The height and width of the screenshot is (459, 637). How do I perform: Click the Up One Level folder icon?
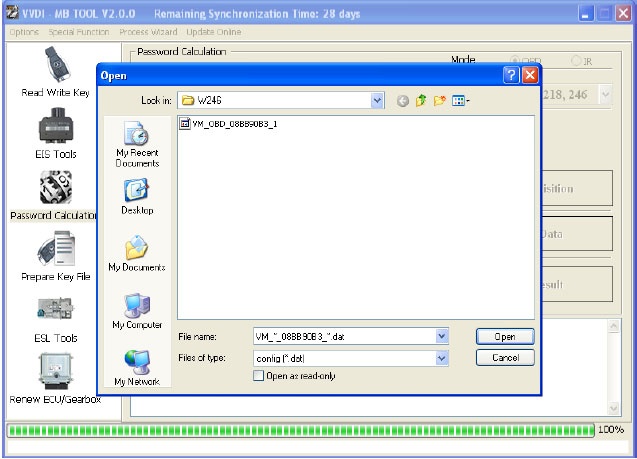421,101
